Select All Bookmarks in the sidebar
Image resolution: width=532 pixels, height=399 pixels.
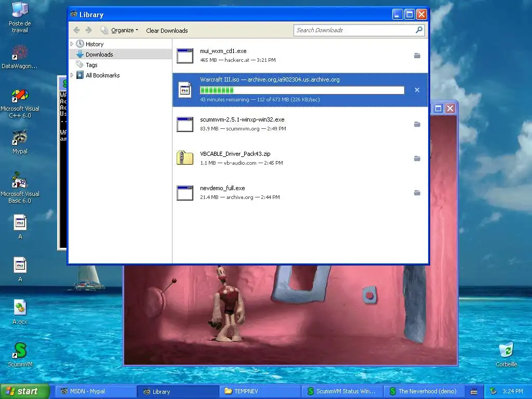coord(103,75)
